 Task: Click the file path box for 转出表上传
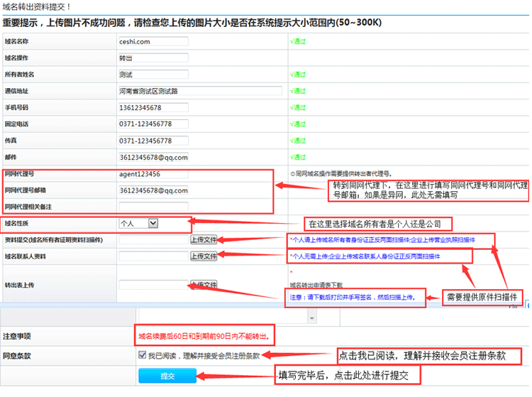pos(153,285)
